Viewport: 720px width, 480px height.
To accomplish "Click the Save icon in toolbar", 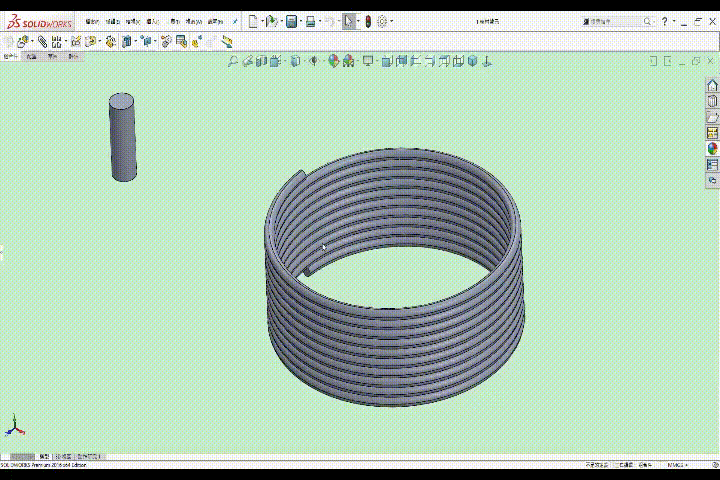I will [x=291, y=21].
